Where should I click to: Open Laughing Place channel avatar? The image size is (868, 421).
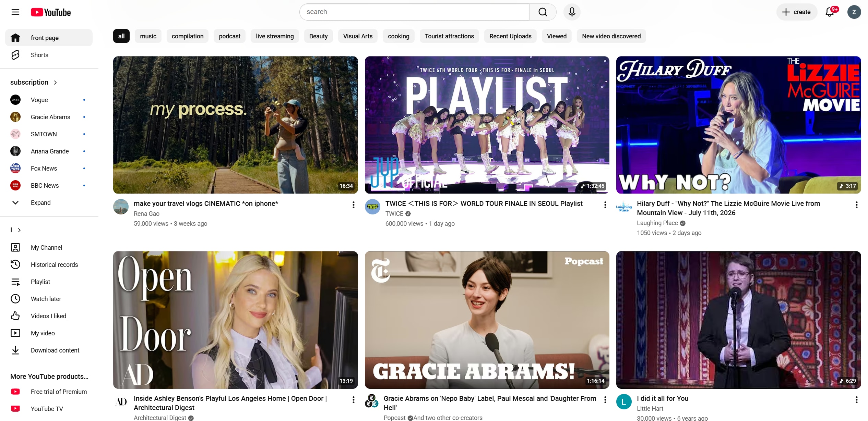pos(624,207)
